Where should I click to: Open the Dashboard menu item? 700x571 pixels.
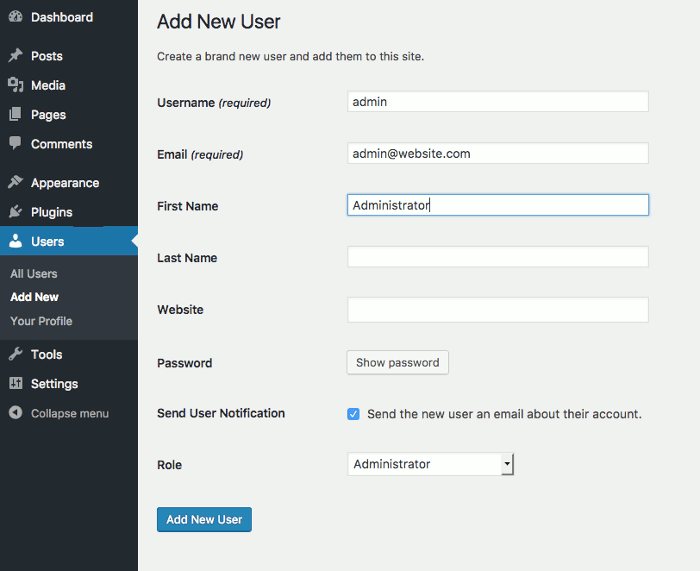click(62, 17)
